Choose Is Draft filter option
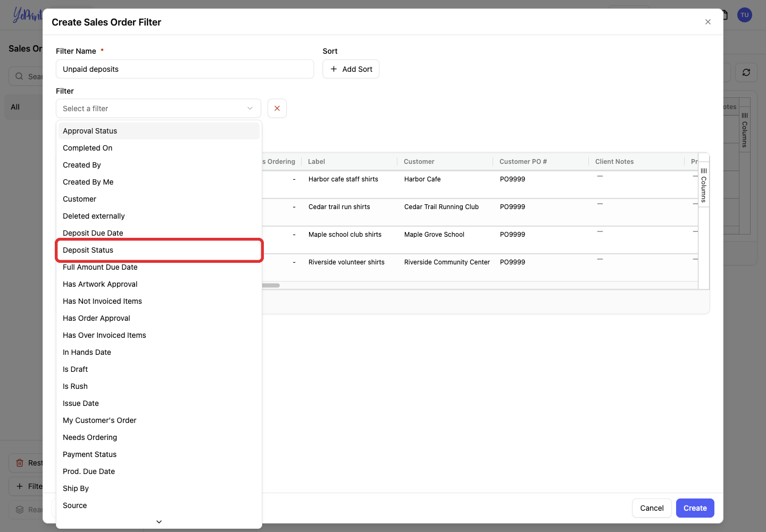 [159, 369]
